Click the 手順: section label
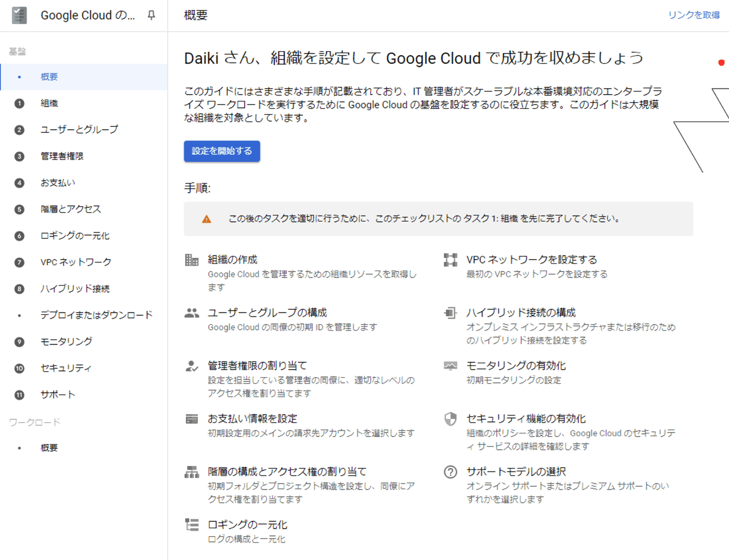The image size is (729, 560). click(x=197, y=188)
